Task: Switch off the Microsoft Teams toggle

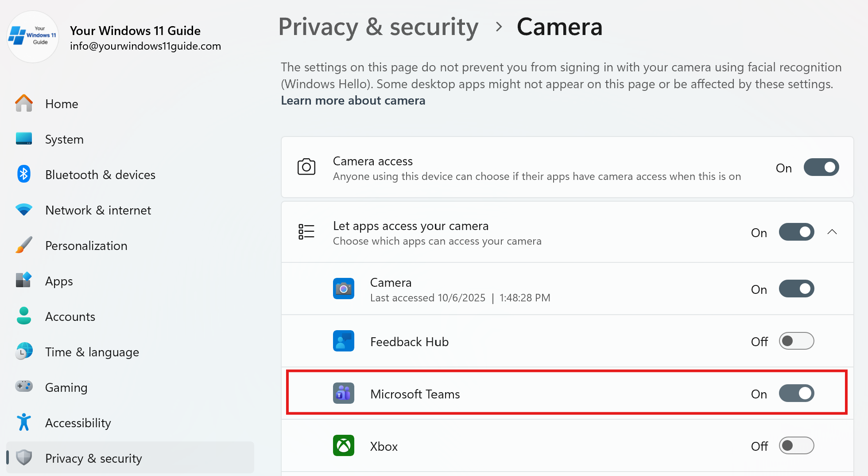Action: (797, 393)
